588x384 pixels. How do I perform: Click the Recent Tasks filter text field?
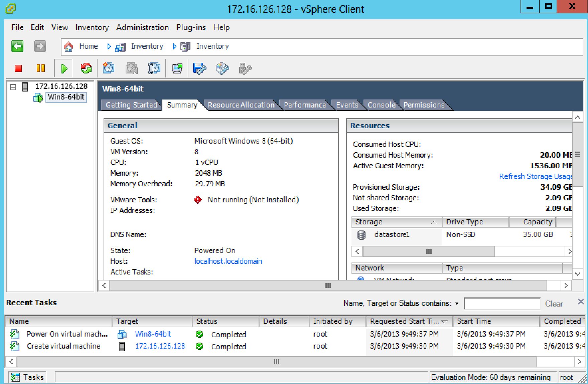coord(502,304)
